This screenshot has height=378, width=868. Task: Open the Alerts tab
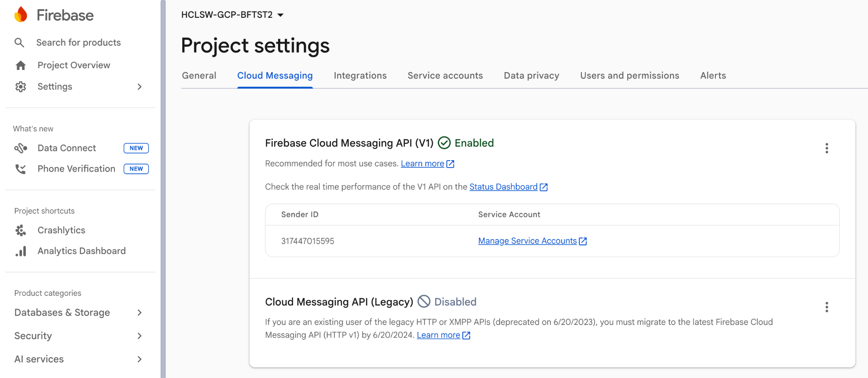point(713,75)
